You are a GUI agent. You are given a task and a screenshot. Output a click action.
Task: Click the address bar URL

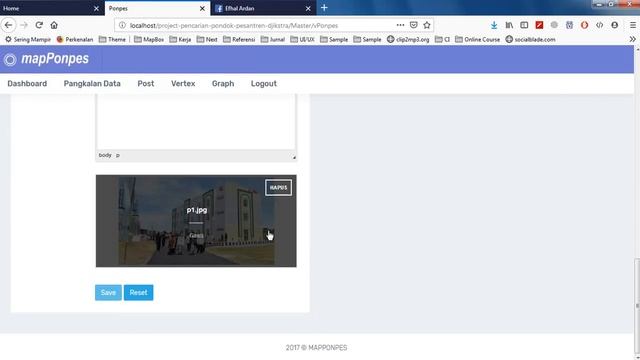[234, 25]
